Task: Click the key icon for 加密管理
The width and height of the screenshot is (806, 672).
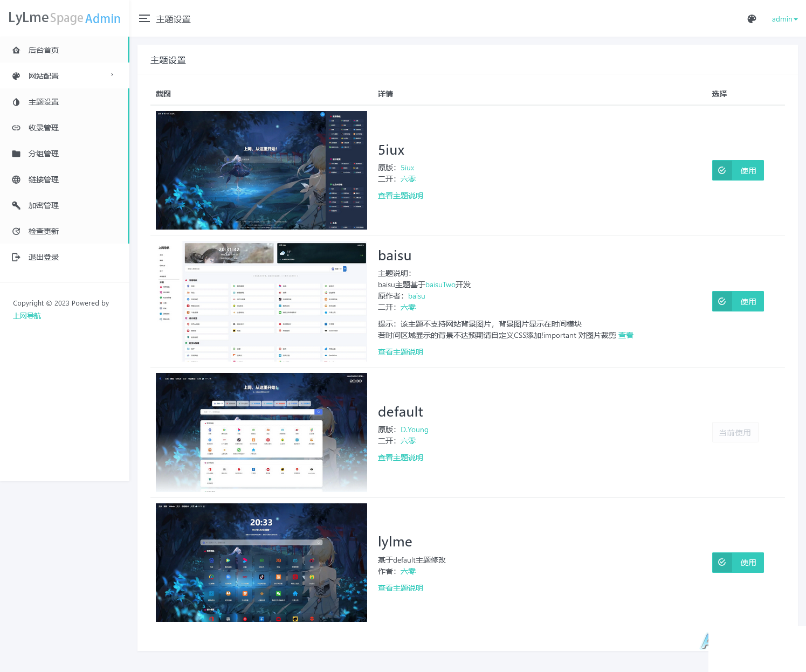Action: (x=16, y=205)
